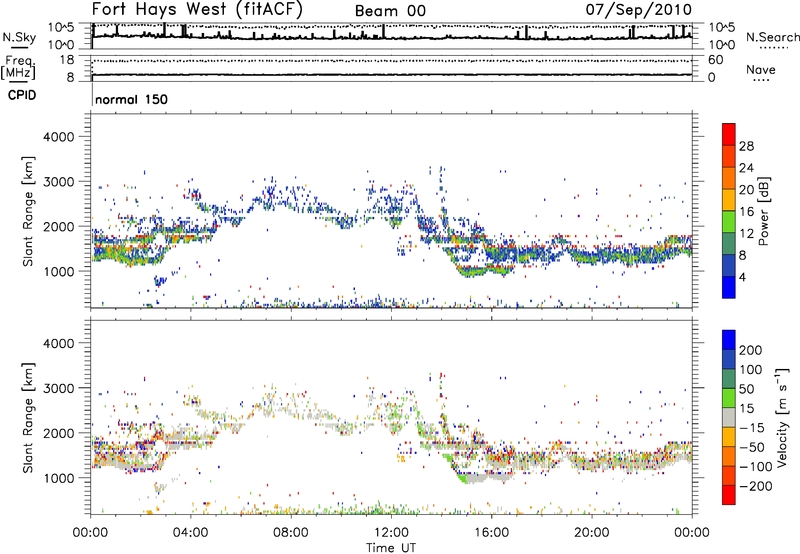
Task: Click the "Beam 00" label
Action: pyautogui.click(x=390, y=11)
